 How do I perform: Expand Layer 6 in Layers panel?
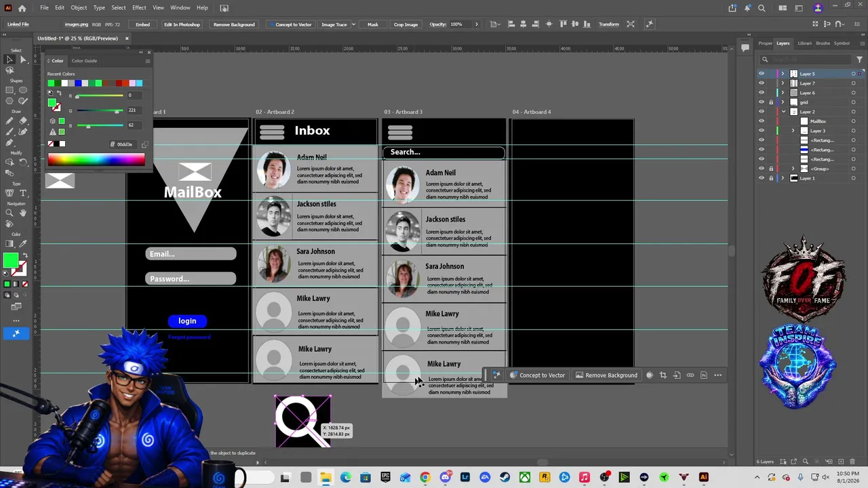(x=783, y=93)
